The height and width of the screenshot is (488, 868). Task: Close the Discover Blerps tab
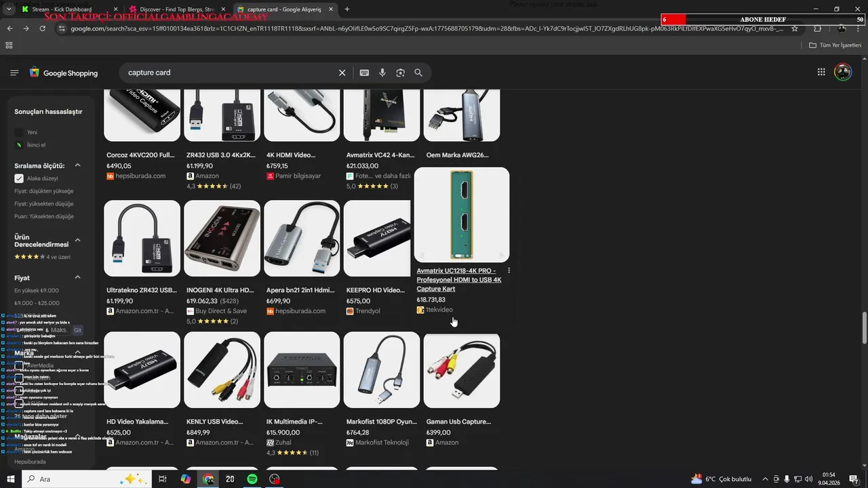[x=223, y=9]
